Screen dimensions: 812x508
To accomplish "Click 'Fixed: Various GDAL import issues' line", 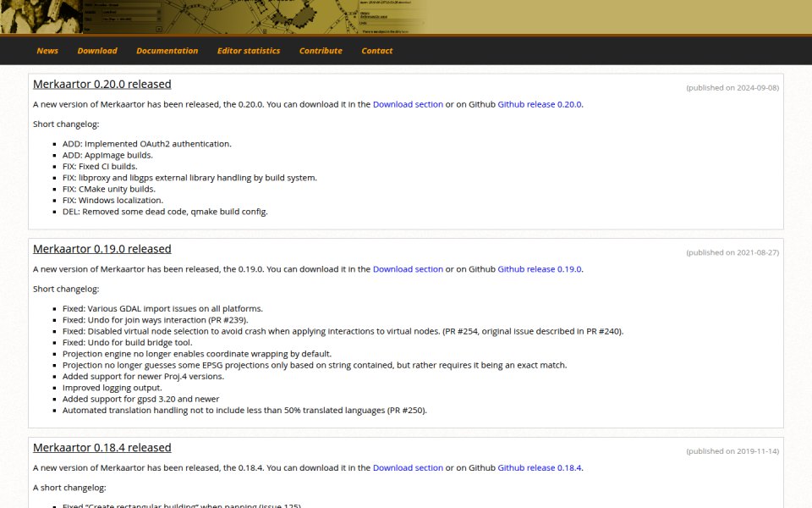I will pyautogui.click(x=162, y=308).
